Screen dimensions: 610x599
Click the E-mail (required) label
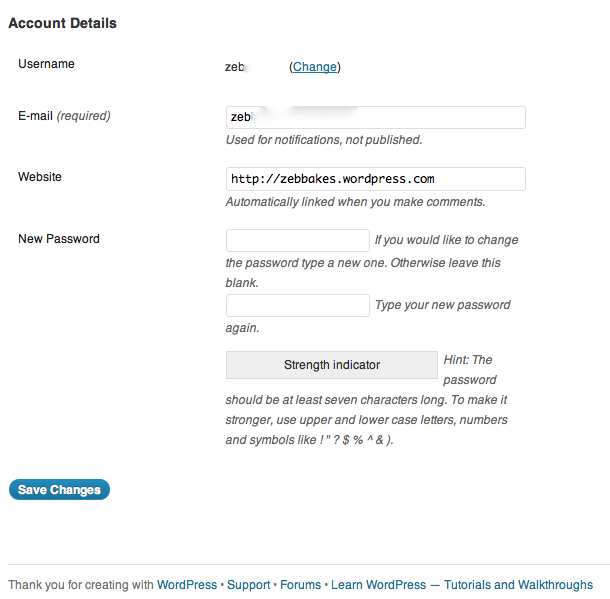(64, 116)
